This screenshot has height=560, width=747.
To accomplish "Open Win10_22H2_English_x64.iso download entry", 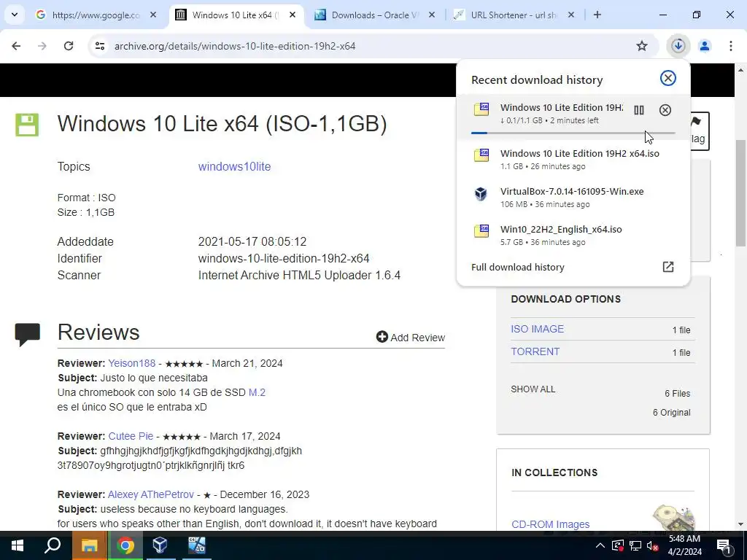I will pyautogui.click(x=573, y=236).
